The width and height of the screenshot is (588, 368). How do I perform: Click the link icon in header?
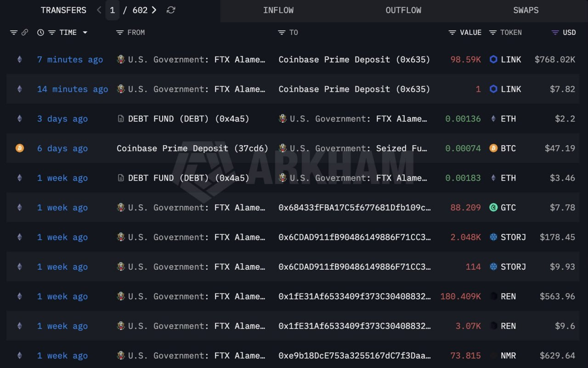[x=25, y=33]
